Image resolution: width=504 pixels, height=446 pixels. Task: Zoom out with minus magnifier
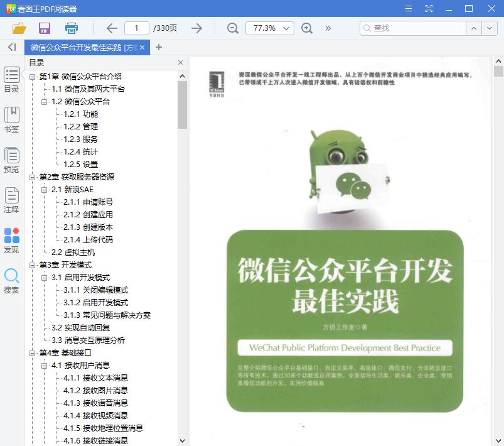(232, 28)
